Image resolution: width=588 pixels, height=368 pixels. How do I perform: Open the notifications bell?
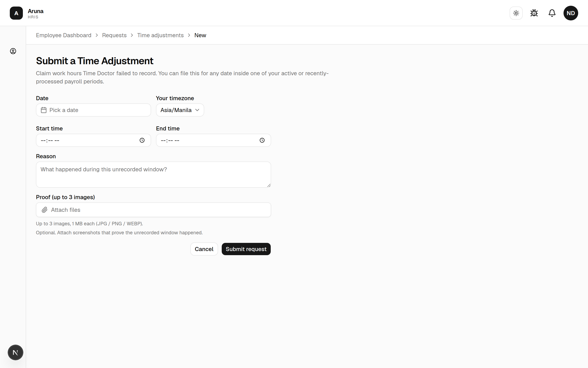552,13
